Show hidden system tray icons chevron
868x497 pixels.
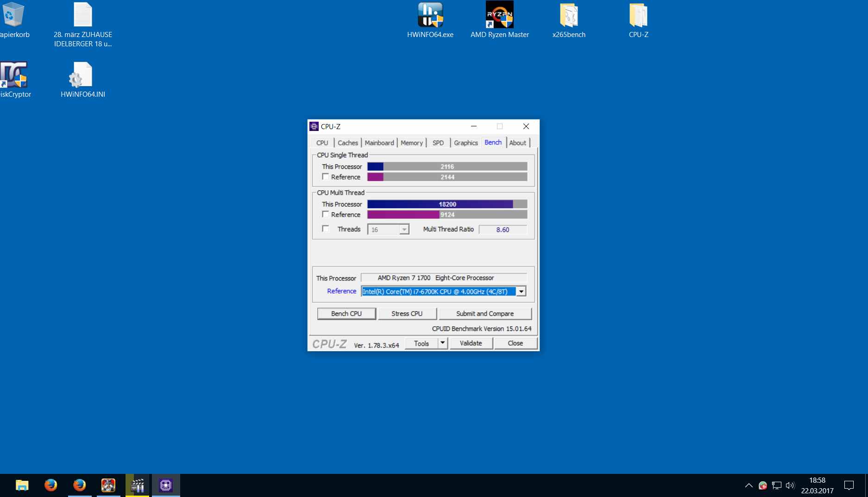pos(748,485)
